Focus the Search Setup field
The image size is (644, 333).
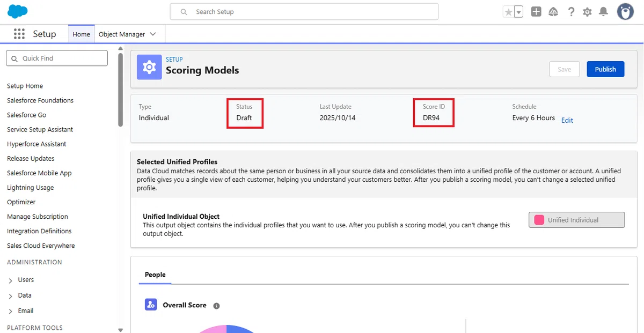[x=304, y=12]
